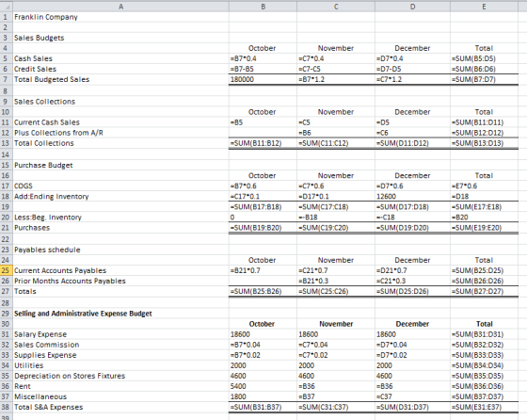The width and height of the screenshot is (527, 420).
Task: Select 'Less:Beg. Inventory' label cell
Action: (x=121, y=218)
